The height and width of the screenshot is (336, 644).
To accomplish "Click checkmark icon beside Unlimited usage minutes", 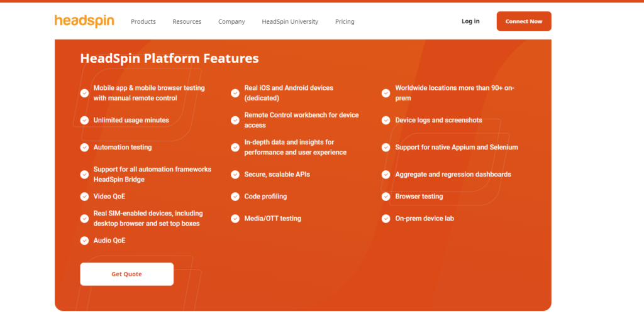I will click(x=84, y=120).
